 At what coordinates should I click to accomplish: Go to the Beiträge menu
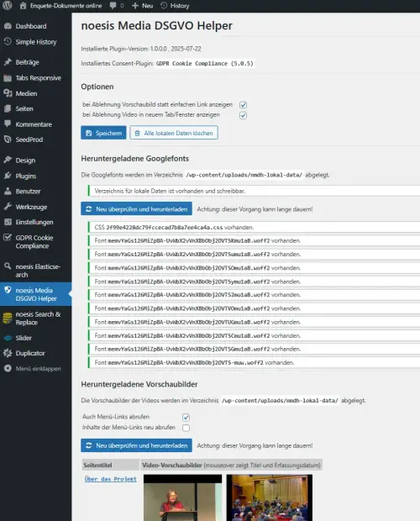[27, 62]
